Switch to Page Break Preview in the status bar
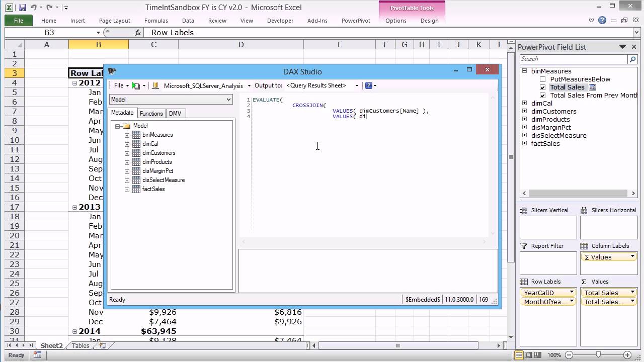The height and width of the screenshot is (362, 644). (x=539, y=355)
